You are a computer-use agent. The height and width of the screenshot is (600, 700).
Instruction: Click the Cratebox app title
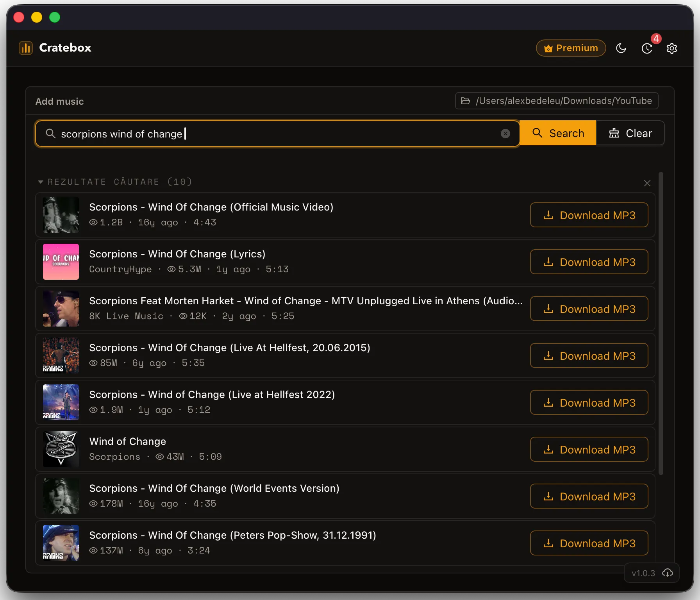pyautogui.click(x=65, y=48)
